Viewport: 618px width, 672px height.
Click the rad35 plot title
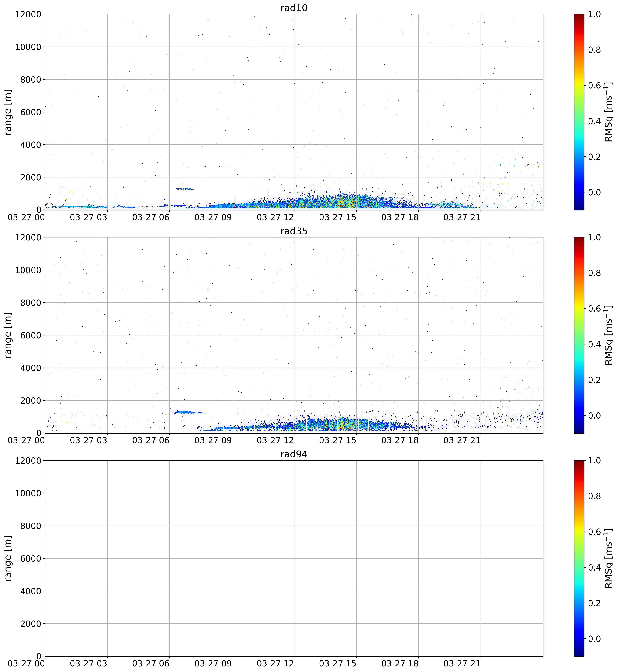pos(294,231)
